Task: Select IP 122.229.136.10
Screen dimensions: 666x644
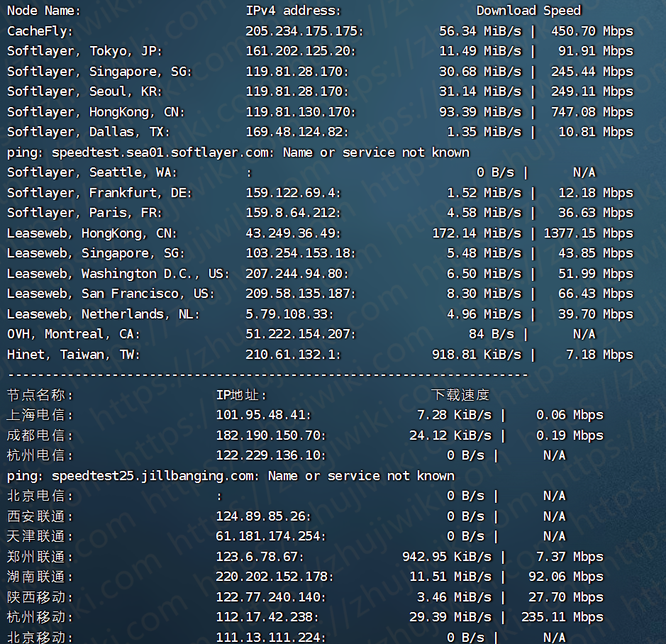Action: 270,455
